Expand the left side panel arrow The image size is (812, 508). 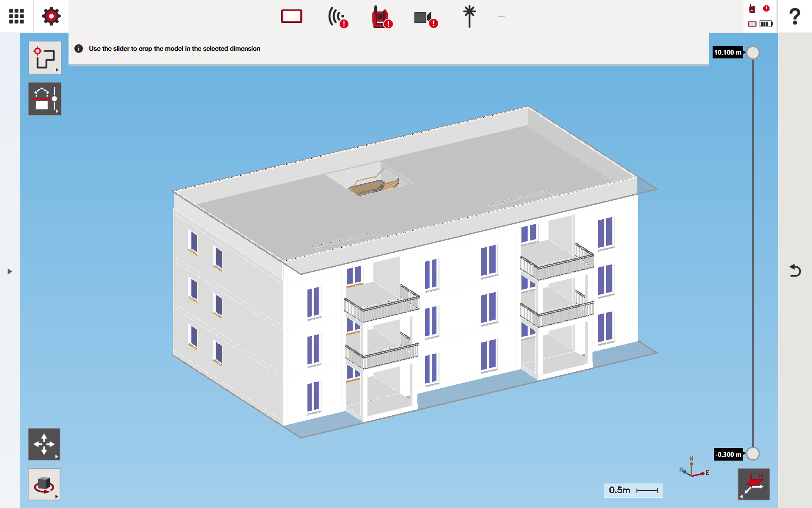coord(9,271)
